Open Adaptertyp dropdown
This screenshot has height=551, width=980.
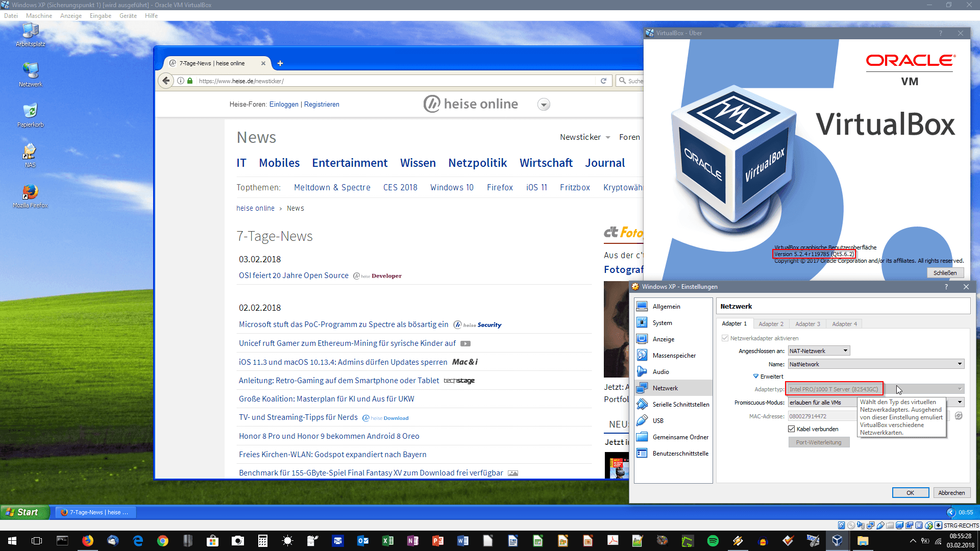[x=876, y=389]
